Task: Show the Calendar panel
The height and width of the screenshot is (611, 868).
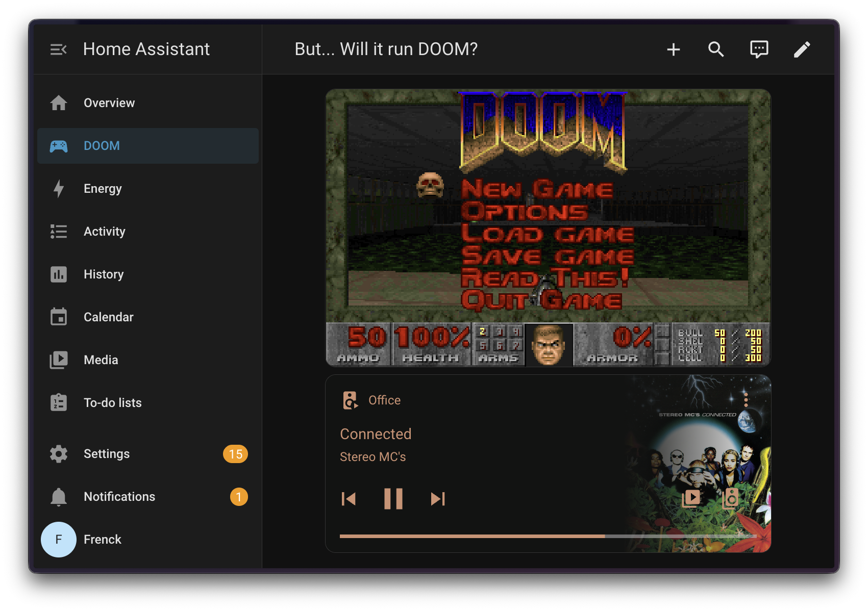Action: click(148, 317)
